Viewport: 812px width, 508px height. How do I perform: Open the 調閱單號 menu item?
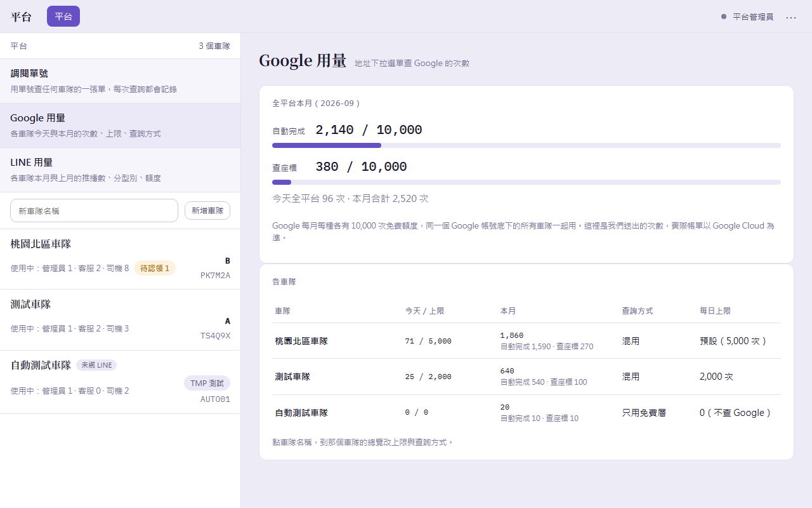coord(120,81)
